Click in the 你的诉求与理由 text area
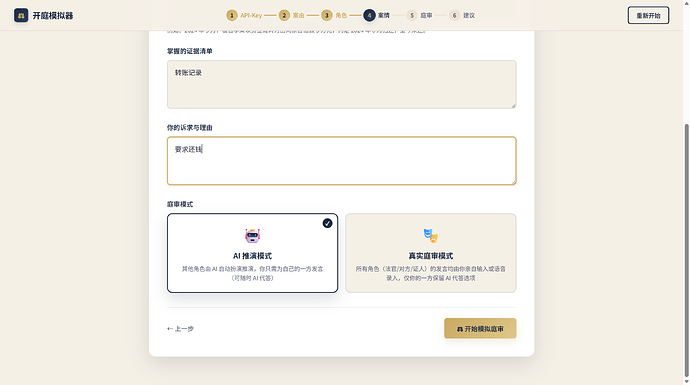This screenshot has height=385, width=690. click(x=341, y=161)
